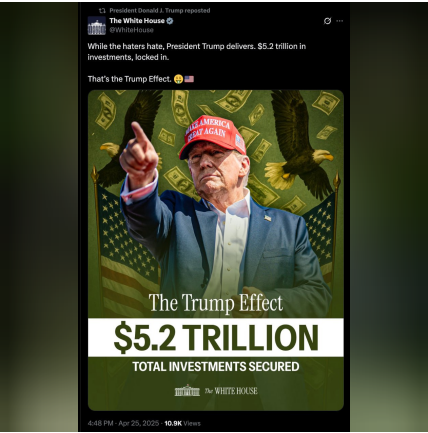Click the Grok slashed-circle icon
The height and width of the screenshot is (433, 428).
(x=327, y=21)
